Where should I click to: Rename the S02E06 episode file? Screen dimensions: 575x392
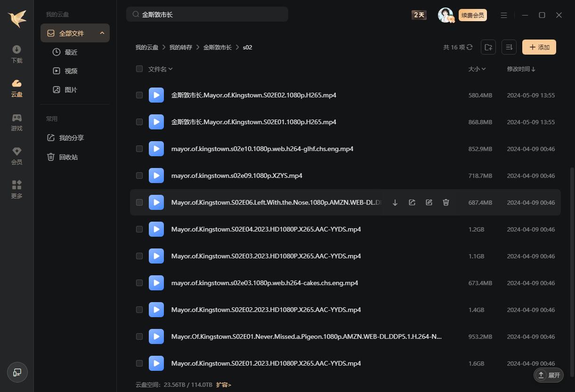click(x=429, y=202)
